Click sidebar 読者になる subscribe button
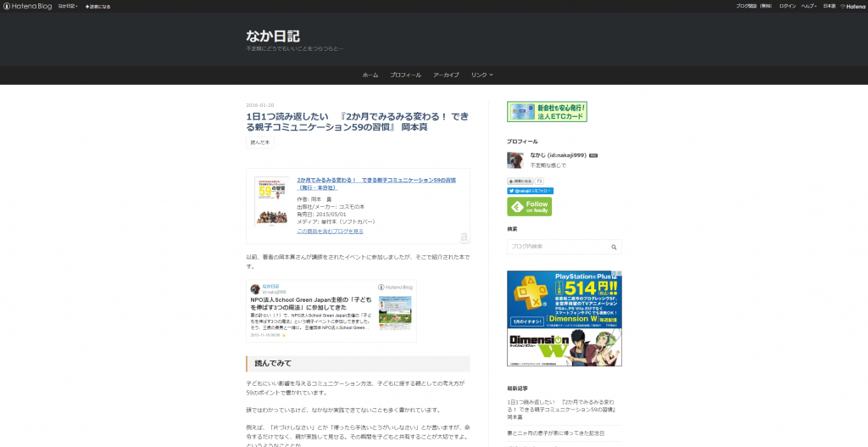Viewport: 868px width, 447px height. [x=520, y=182]
